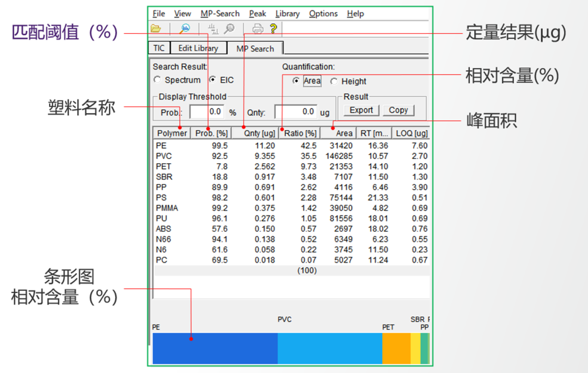Switch to the TIC tab
This screenshot has height=373, width=588.
[x=159, y=48]
